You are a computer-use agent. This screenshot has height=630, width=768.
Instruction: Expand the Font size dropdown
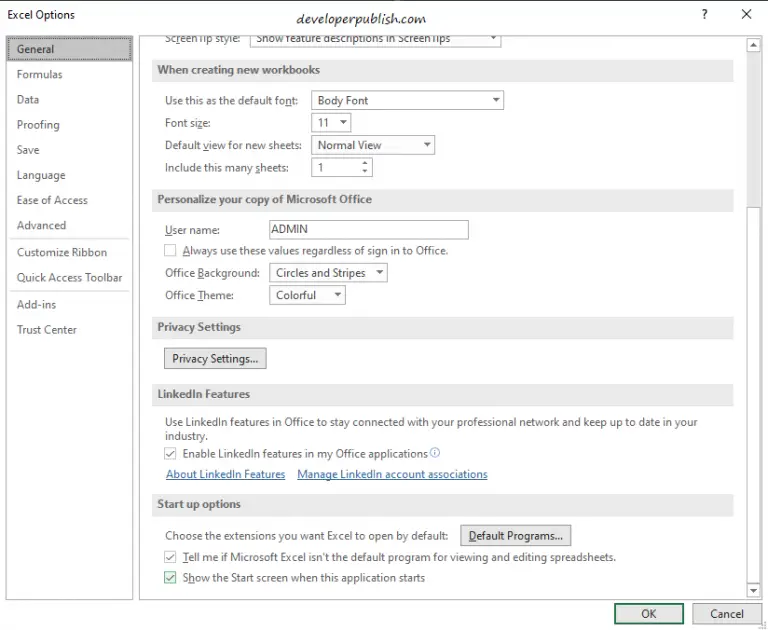point(343,123)
